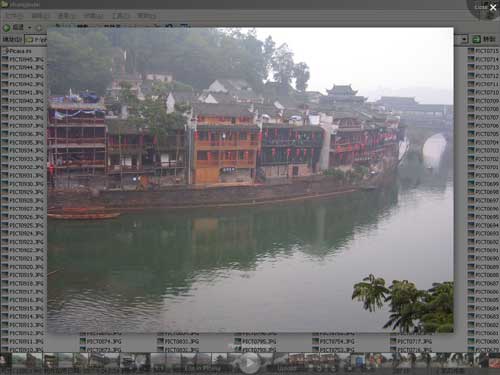Click the image icon beside PICT0937.JPG
Screen dimensions: 500x375
(x=5, y=125)
